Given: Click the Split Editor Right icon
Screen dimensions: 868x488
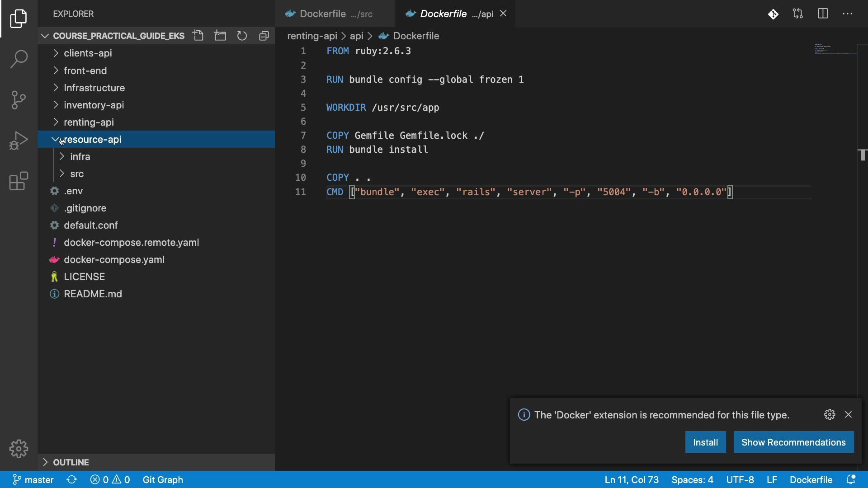Looking at the screenshot, I should tap(823, 14).
